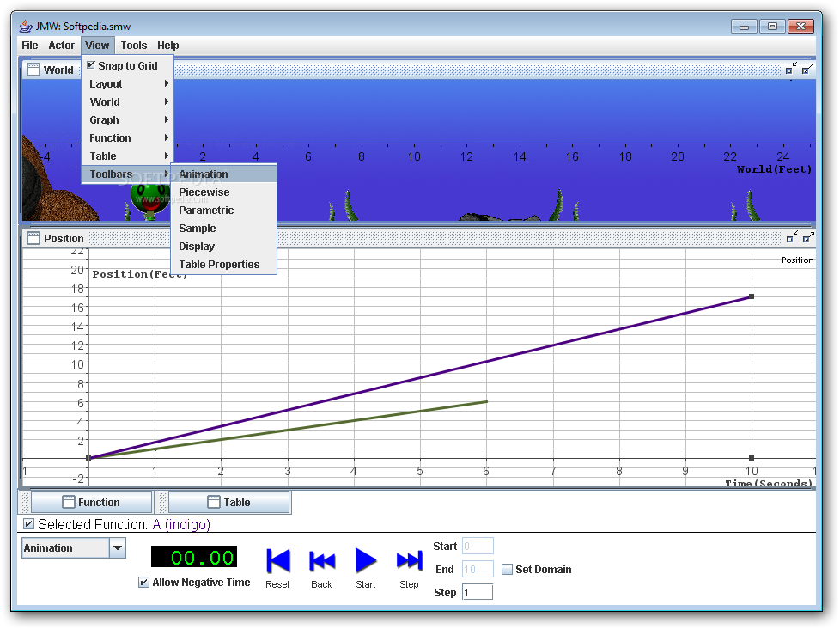Click the Back rewind icon
The height and width of the screenshot is (629, 840).
click(322, 561)
